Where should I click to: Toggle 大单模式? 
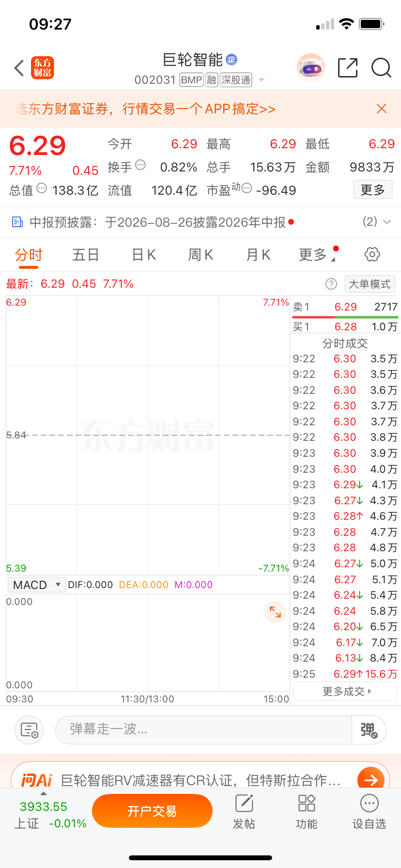[370, 284]
